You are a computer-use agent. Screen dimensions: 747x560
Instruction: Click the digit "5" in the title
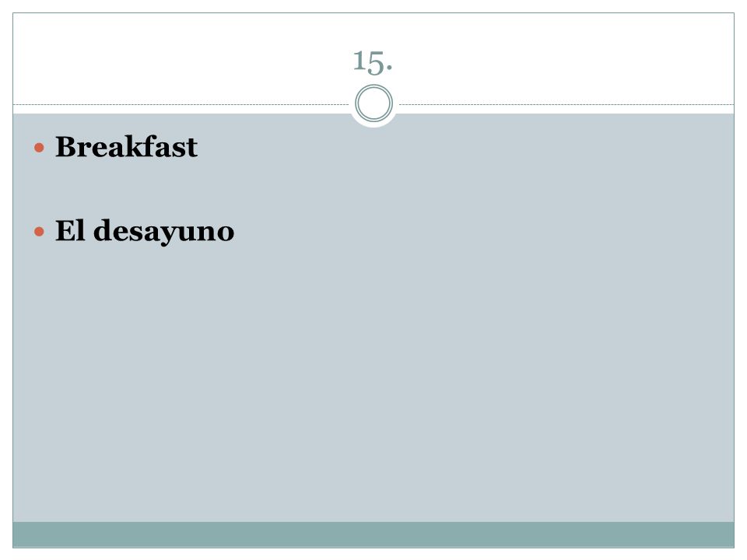[376, 63]
